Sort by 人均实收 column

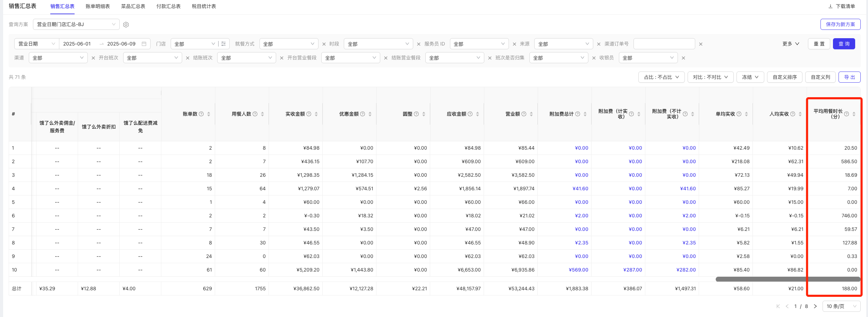point(800,114)
